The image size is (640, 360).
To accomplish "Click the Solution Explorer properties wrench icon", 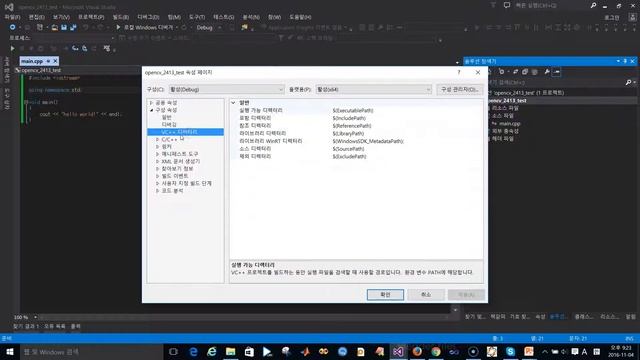I will point(547,72).
